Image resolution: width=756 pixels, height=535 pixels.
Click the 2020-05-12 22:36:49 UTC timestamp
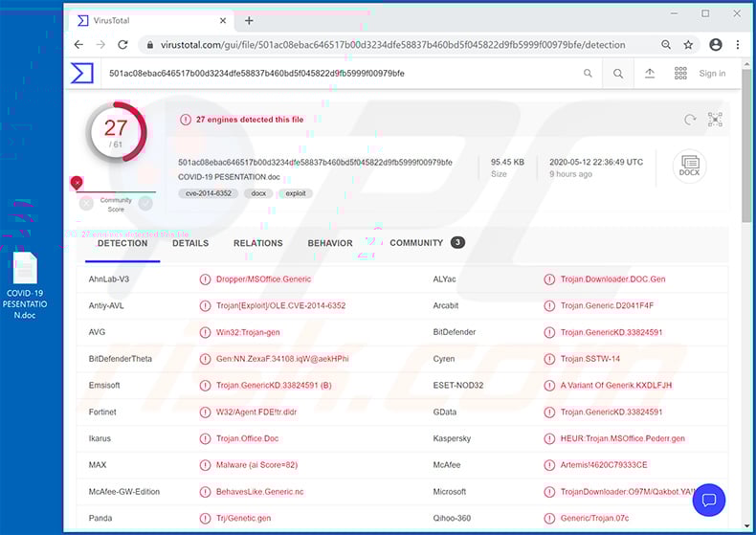click(596, 162)
